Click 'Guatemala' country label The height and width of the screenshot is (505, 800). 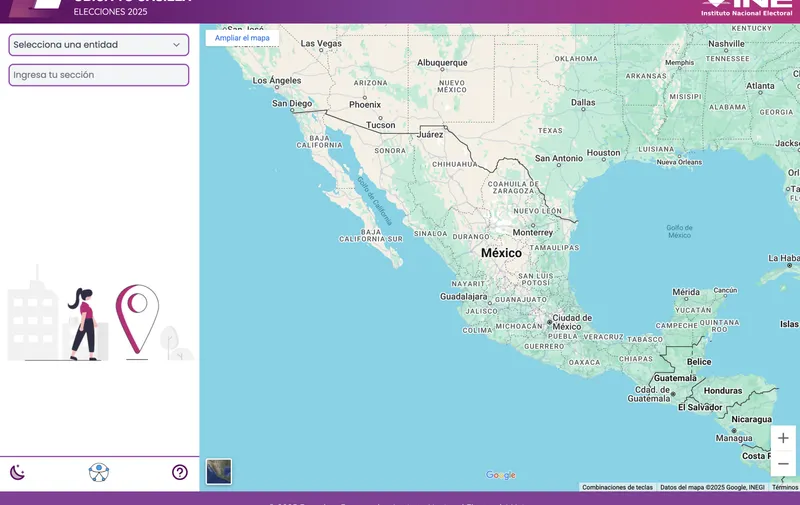pyautogui.click(x=675, y=378)
